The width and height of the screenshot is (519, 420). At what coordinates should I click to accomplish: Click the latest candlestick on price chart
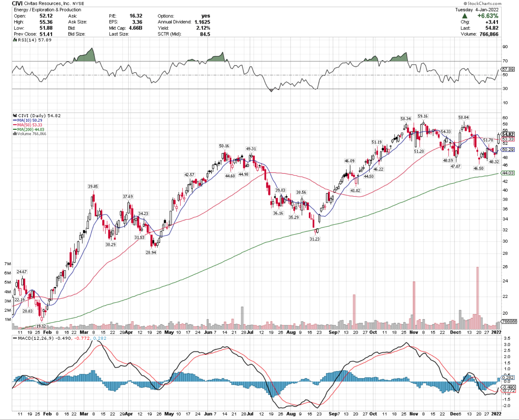tap(498, 138)
